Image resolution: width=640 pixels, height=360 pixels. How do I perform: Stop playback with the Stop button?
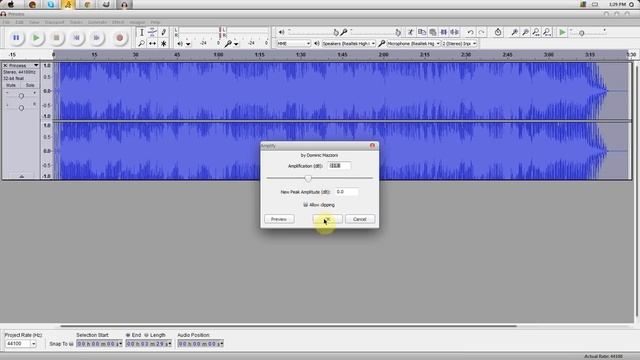tap(56, 38)
